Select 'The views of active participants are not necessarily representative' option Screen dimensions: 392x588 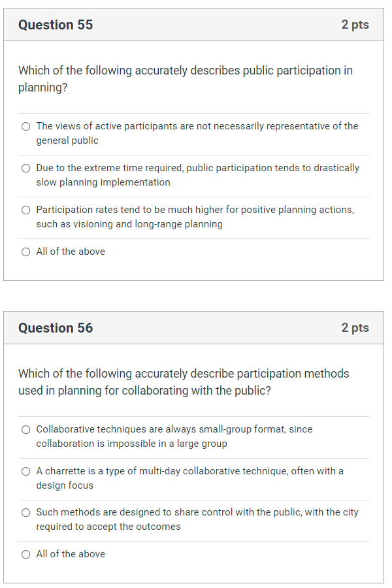[x=25, y=126]
